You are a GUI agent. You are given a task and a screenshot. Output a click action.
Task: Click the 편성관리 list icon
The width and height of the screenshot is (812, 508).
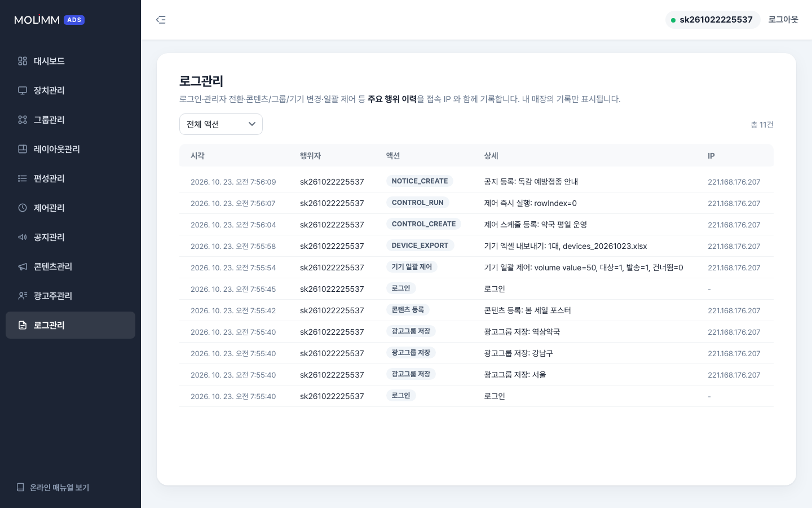[23, 178]
